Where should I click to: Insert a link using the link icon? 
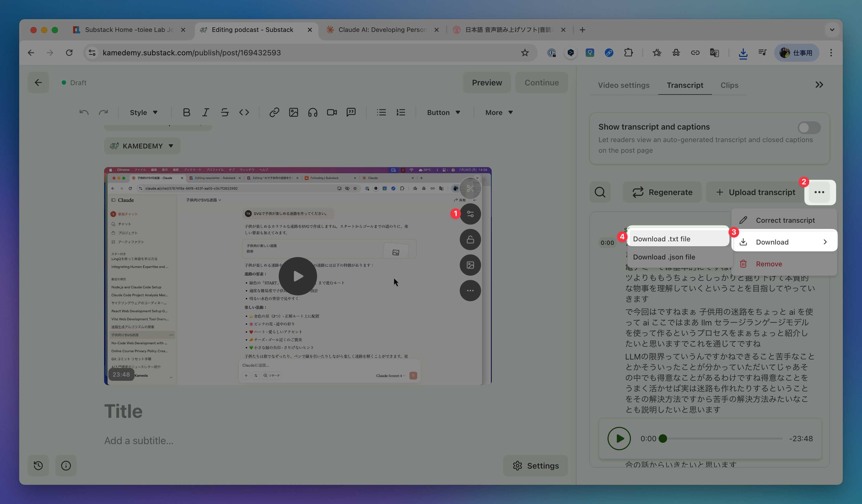(x=274, y=113)
